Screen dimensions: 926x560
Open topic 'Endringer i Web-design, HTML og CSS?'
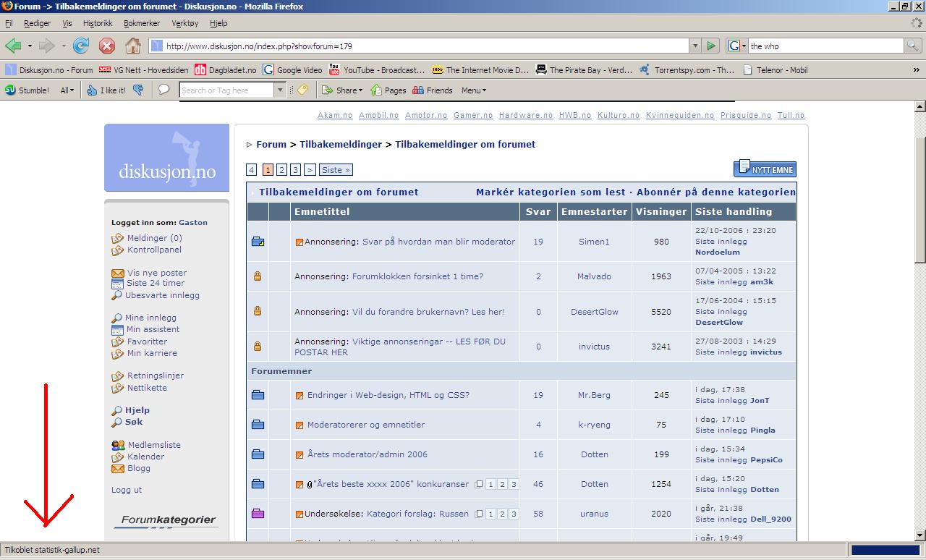[388, 395]
